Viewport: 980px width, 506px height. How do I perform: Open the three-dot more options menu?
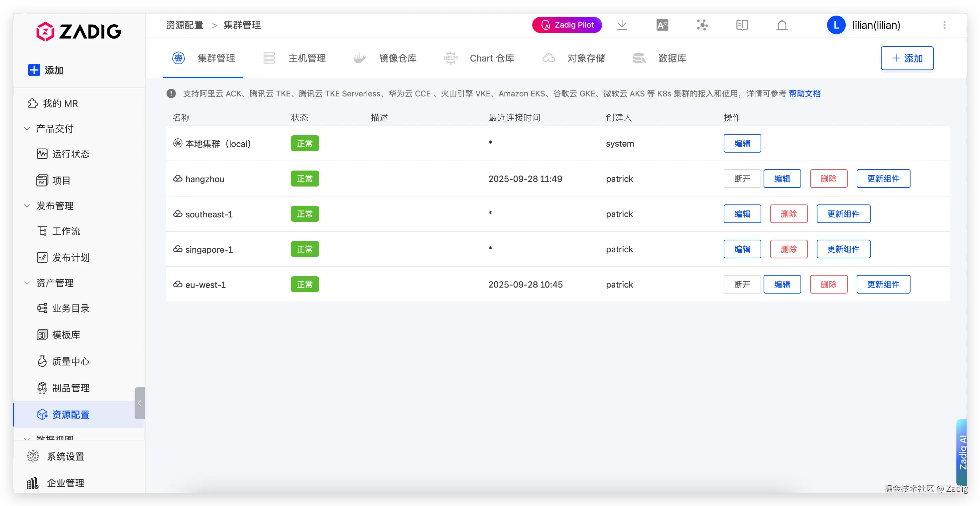(x=944, y=25)
